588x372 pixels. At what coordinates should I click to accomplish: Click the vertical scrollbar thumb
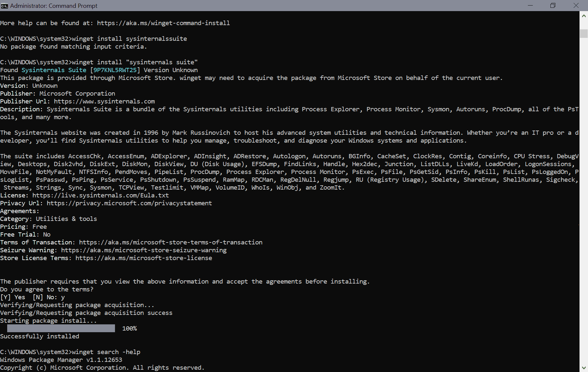pyautogui.click(x=584, y=34)
